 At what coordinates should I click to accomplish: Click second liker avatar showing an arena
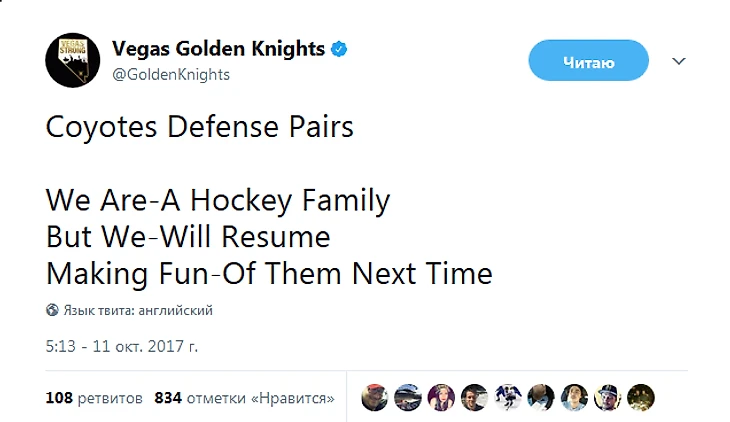[407, 397]
